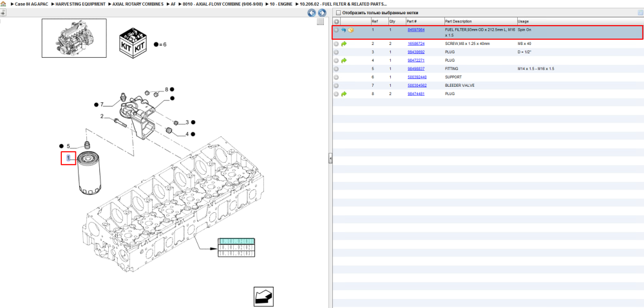Add FUEL FILTER row using its plus icon

(336, 30)
